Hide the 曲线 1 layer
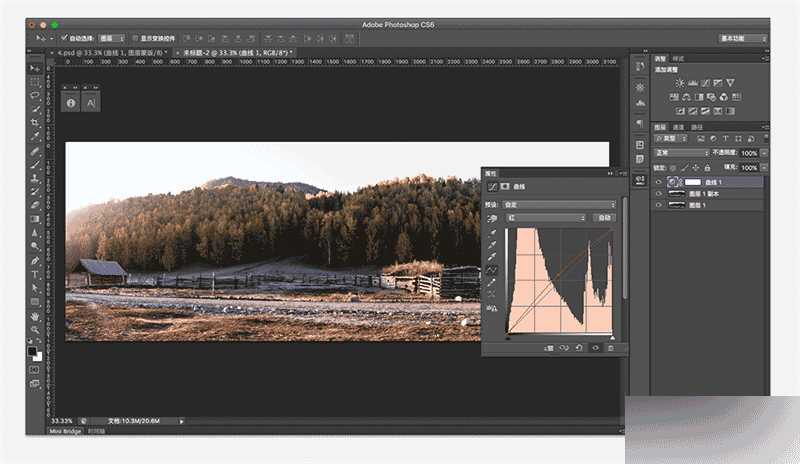Screen dimensions: 800x464 tap(659, 183)
